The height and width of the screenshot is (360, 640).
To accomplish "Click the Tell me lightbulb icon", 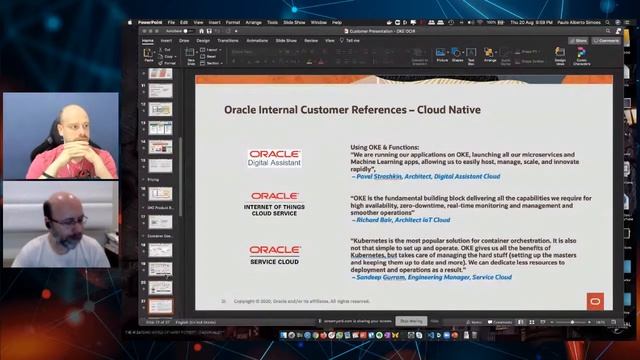I will [342, 40].
